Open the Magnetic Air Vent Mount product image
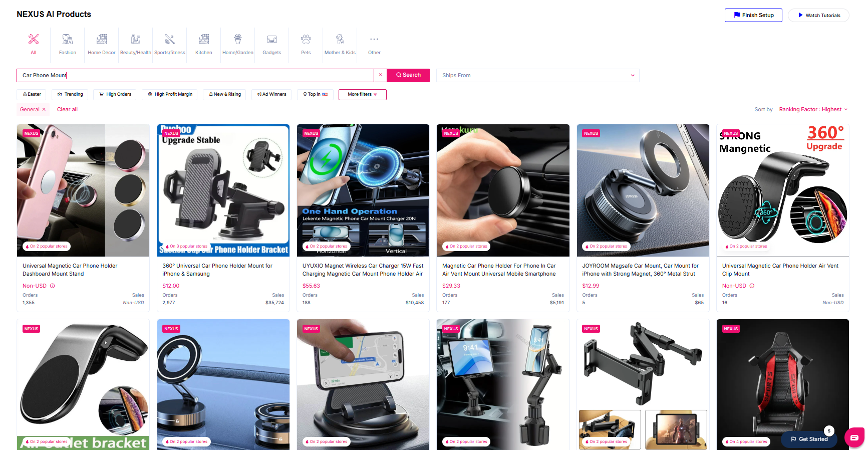 coord(503,190)
